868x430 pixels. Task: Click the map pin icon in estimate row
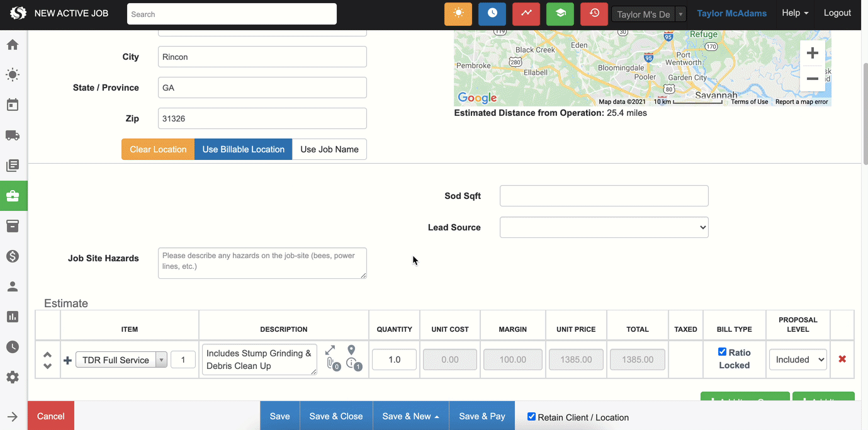tap(351, 350)
